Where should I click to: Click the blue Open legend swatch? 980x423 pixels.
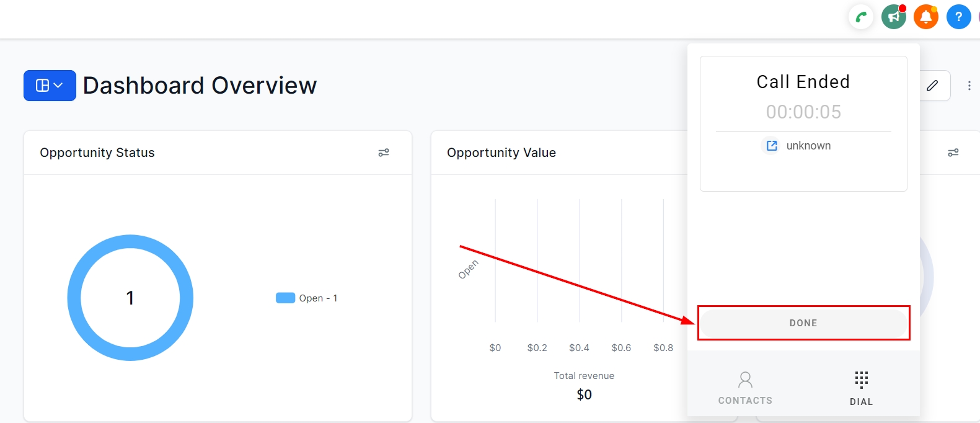285,298
